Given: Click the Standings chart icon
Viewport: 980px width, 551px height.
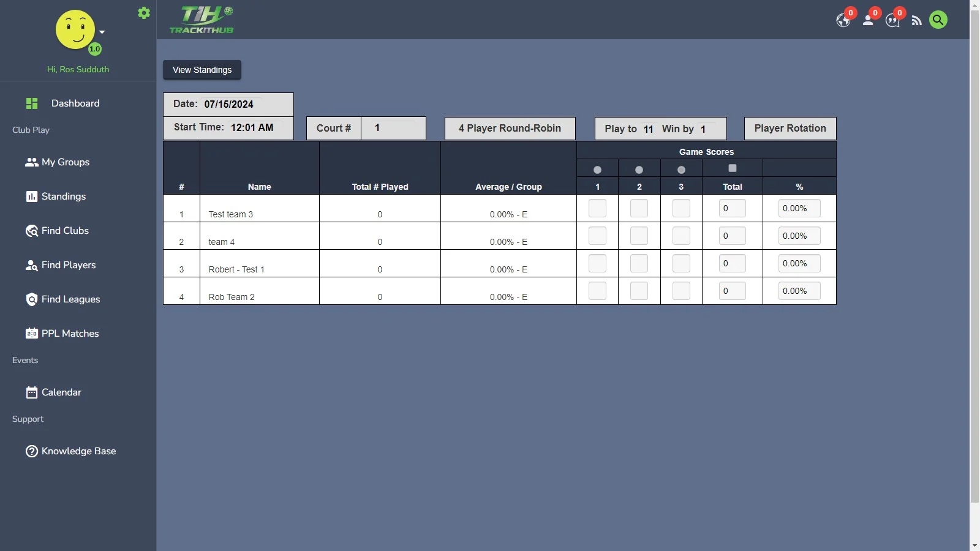Looking at the screenshot, I should point(32,197).
